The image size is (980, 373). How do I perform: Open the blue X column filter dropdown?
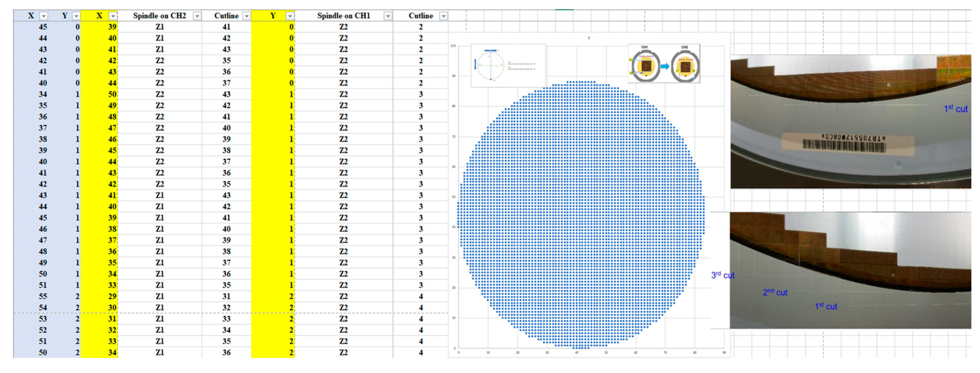[x=44, y=16]
